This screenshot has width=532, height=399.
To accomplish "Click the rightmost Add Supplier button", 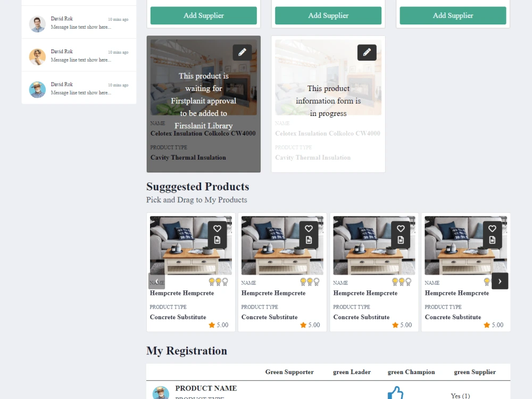I will click(453, 15).
